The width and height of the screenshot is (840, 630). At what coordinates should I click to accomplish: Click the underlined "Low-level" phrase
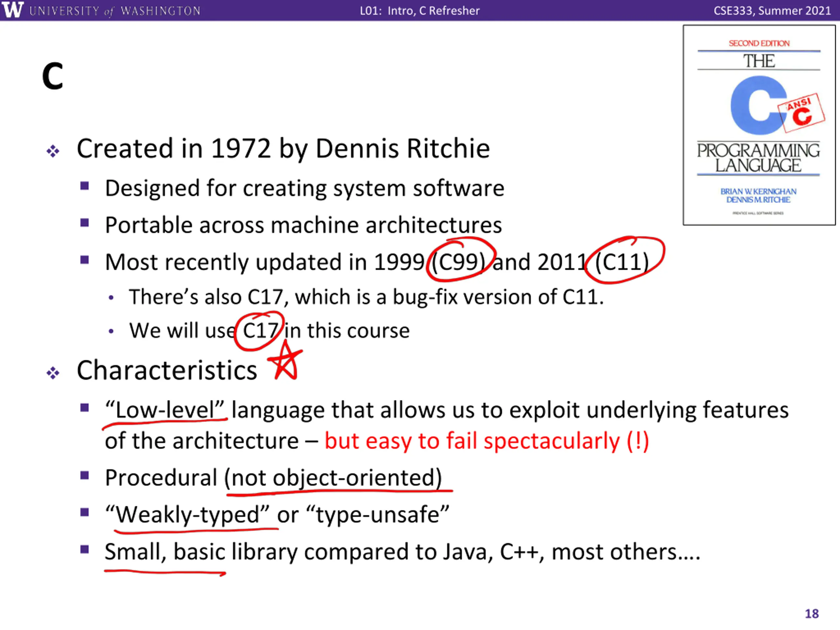tap(166, 410)
